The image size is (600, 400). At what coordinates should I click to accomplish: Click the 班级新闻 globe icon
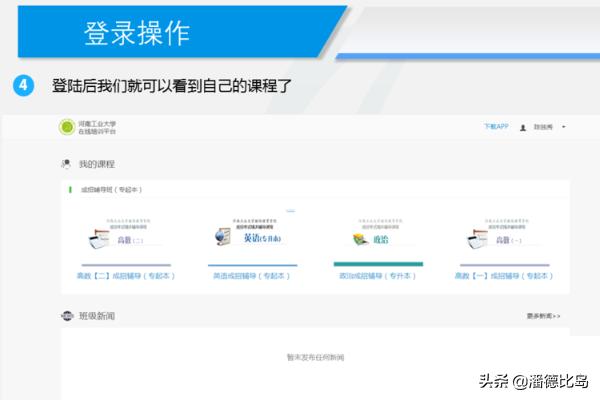(67, 316)
